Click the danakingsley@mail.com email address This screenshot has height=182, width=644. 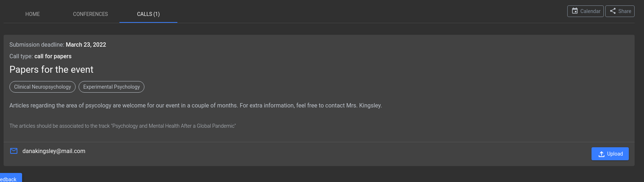pyautogui.click(x=54, y=151)
